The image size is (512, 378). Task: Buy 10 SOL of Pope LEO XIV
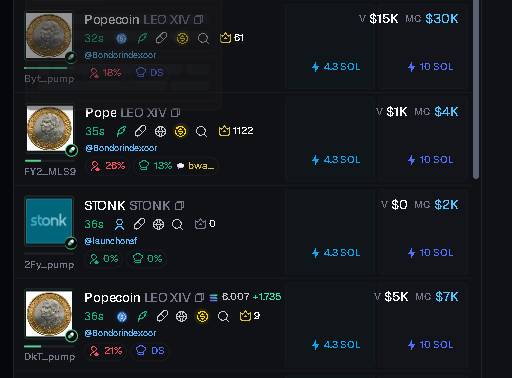[x=430, y=160]
